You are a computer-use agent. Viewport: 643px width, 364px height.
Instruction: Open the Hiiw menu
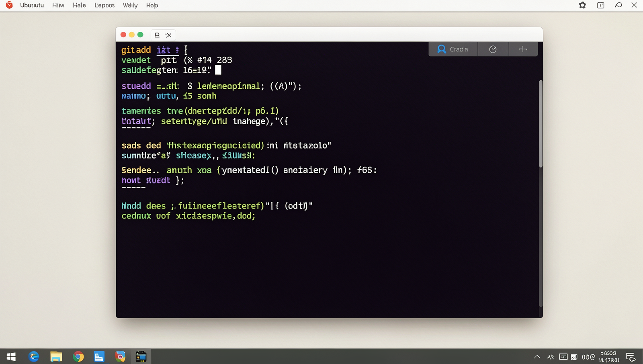point(58,5)
